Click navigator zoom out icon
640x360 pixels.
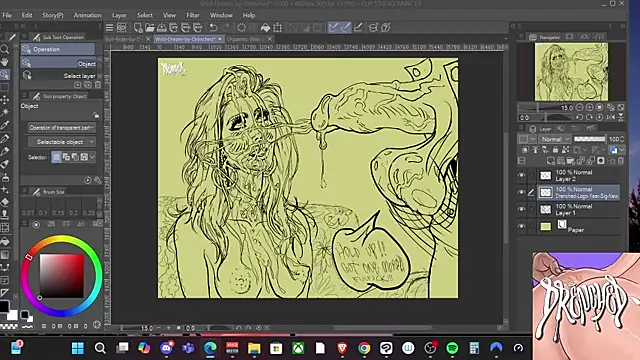[580, 107]
